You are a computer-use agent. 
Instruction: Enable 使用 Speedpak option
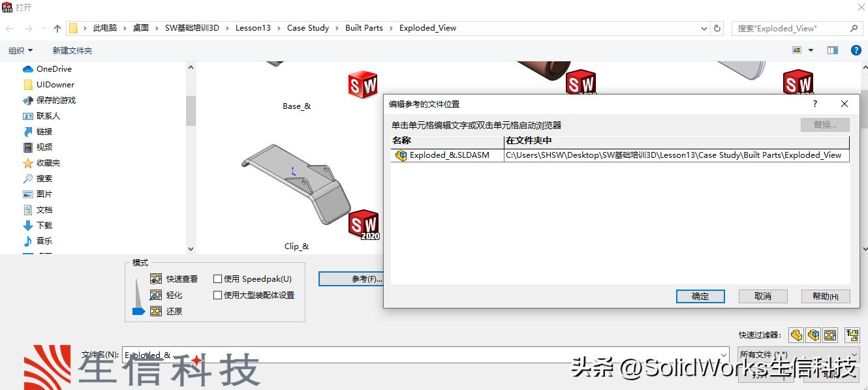click(x=217, y=278)
